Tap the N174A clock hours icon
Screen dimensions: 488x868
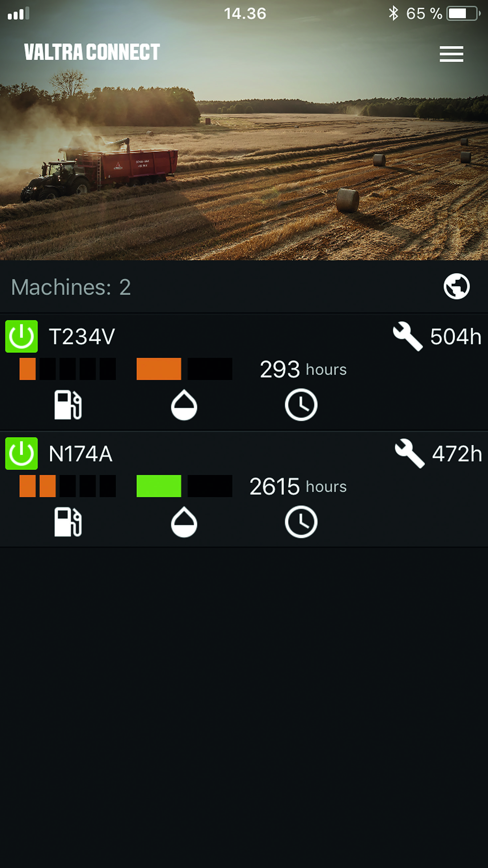click(301, 522)
